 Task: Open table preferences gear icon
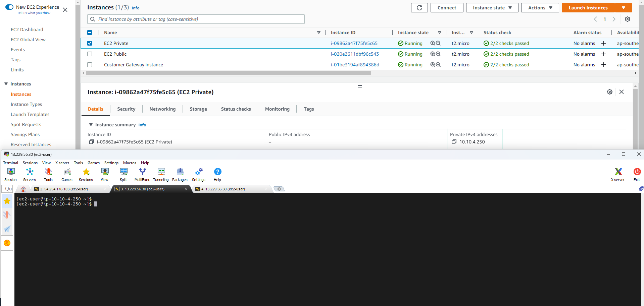tap(628, 19)
